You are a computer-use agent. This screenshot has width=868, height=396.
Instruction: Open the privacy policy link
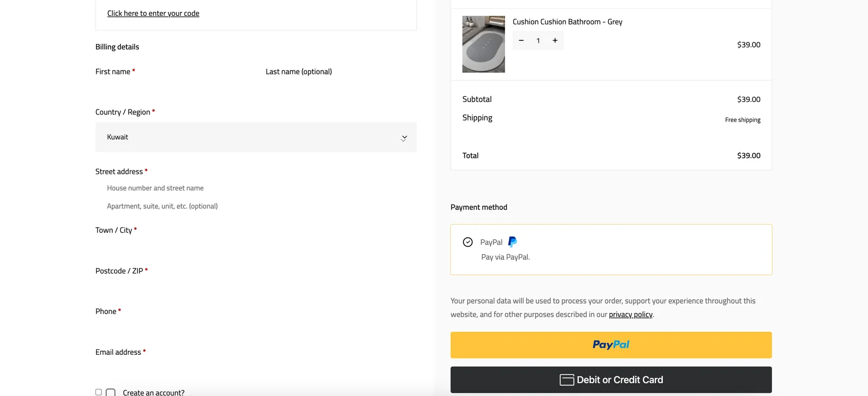[630, 315]
